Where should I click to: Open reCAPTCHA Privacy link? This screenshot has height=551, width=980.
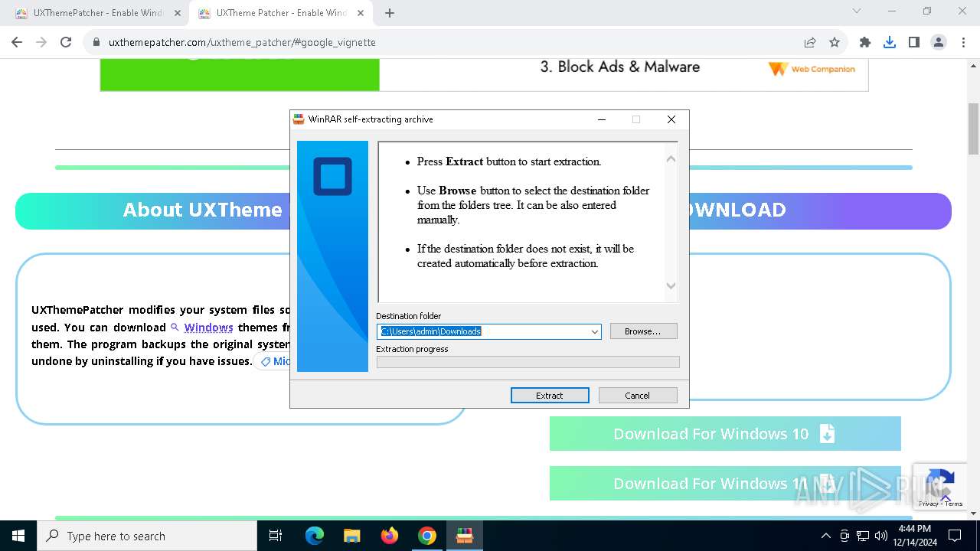(929, 504)
